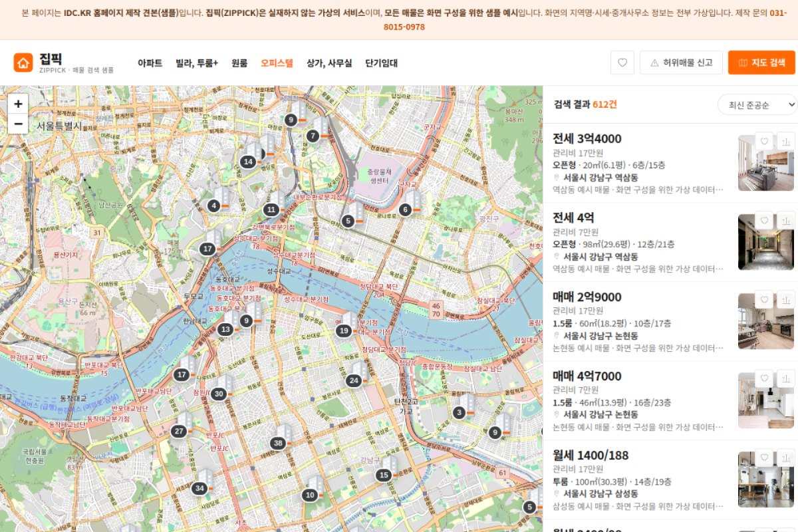
Task: Select map cluster marker numbered 3
Action: pos(459,413)
